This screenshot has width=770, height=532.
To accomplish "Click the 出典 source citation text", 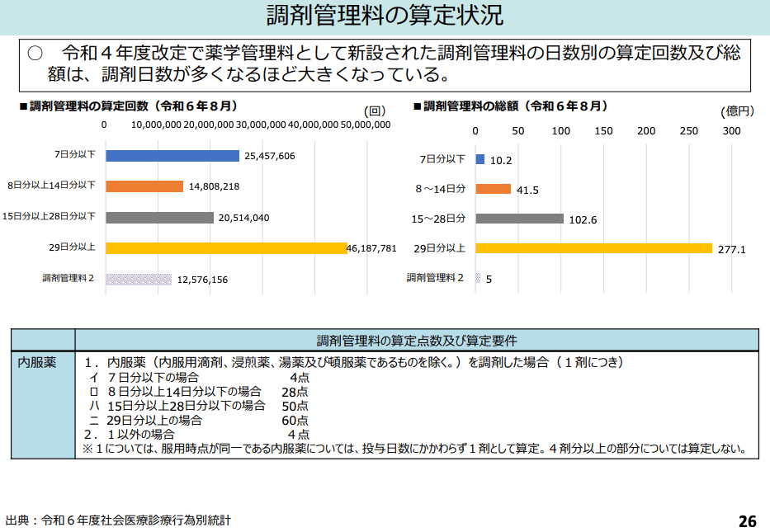I will (x=118, y=520).
